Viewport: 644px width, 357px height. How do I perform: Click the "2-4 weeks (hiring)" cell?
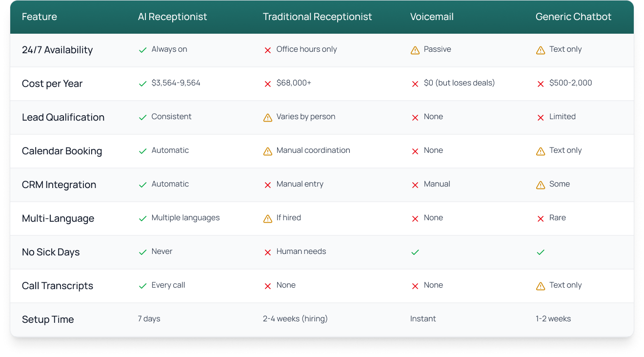295,319
